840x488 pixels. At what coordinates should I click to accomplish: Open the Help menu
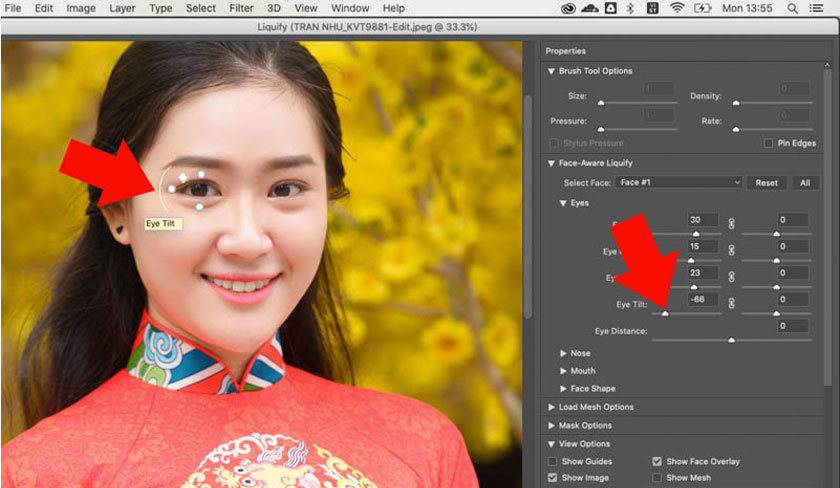click(x=394, y=8)
